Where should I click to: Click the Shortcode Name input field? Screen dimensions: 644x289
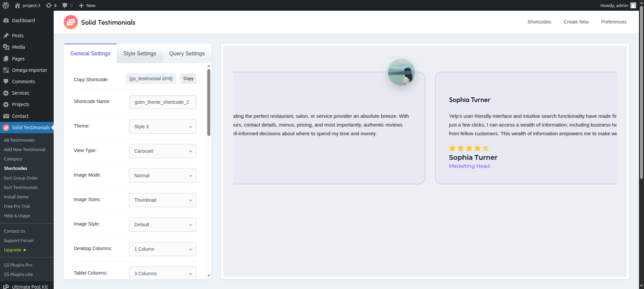pos(163,102)
